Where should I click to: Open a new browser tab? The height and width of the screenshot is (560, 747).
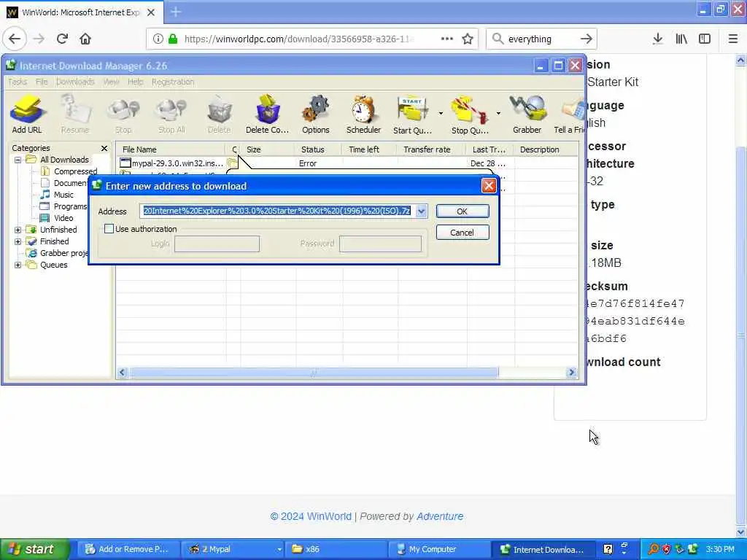click(x=176, y=12)
